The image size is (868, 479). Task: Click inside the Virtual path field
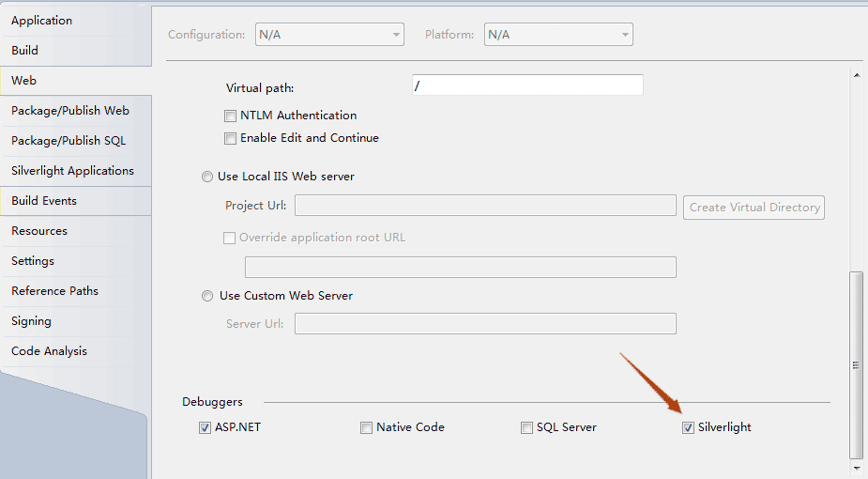point(527,85)
